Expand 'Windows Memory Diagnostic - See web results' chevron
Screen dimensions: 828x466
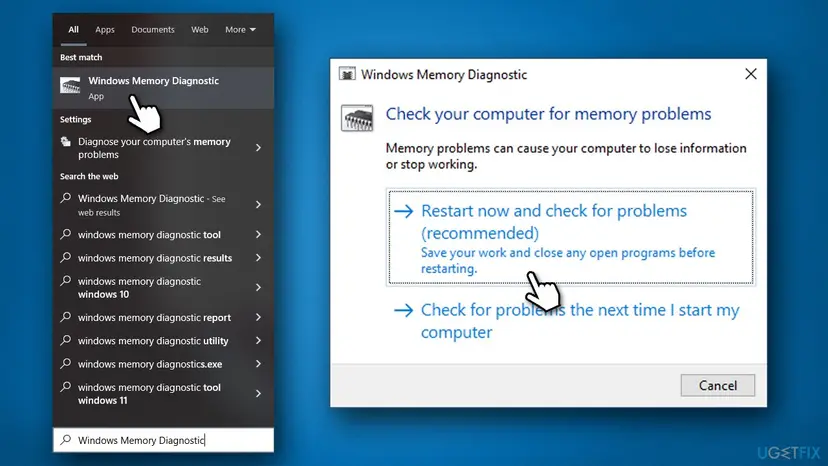[x=258, y=204]
